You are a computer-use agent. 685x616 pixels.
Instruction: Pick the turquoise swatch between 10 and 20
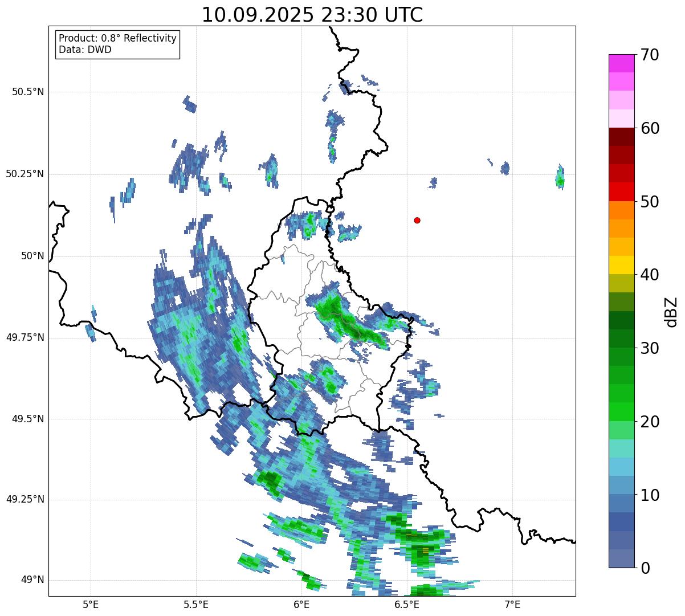(x=621, y=448)
